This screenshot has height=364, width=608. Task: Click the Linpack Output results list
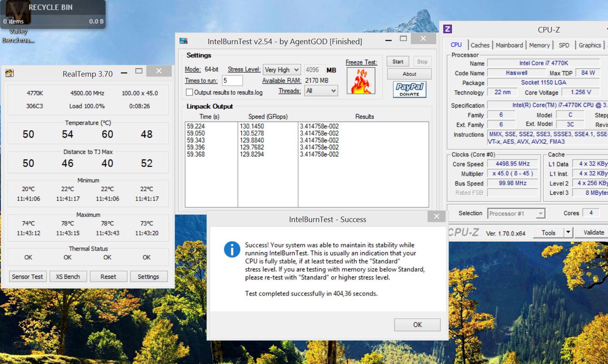point(307,164)
